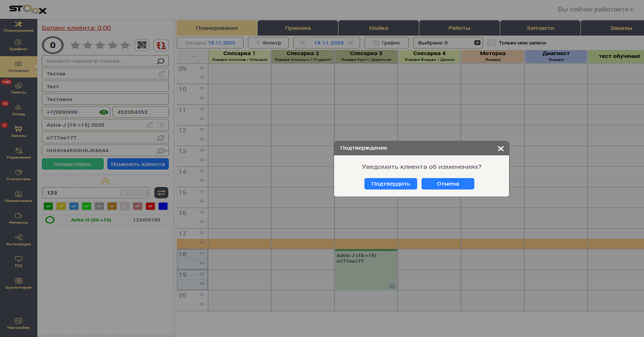
Task: Rate client with the first star
Action: (75, 45)
